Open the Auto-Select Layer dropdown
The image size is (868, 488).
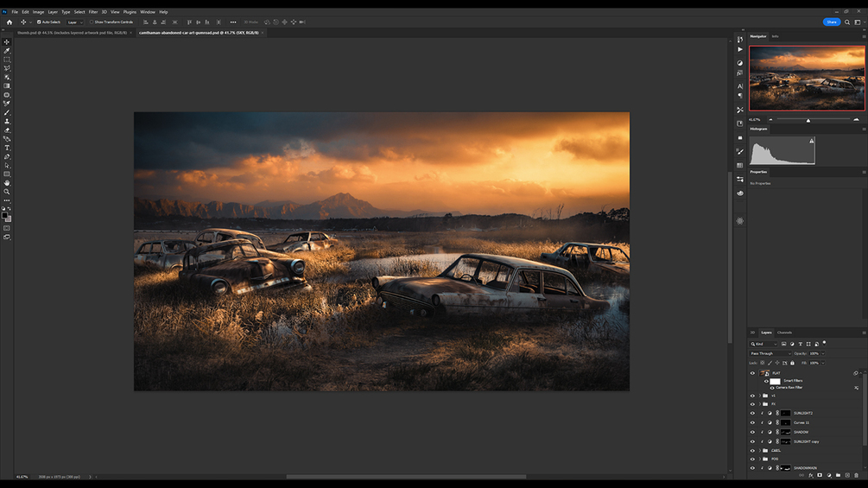[75, 22]
